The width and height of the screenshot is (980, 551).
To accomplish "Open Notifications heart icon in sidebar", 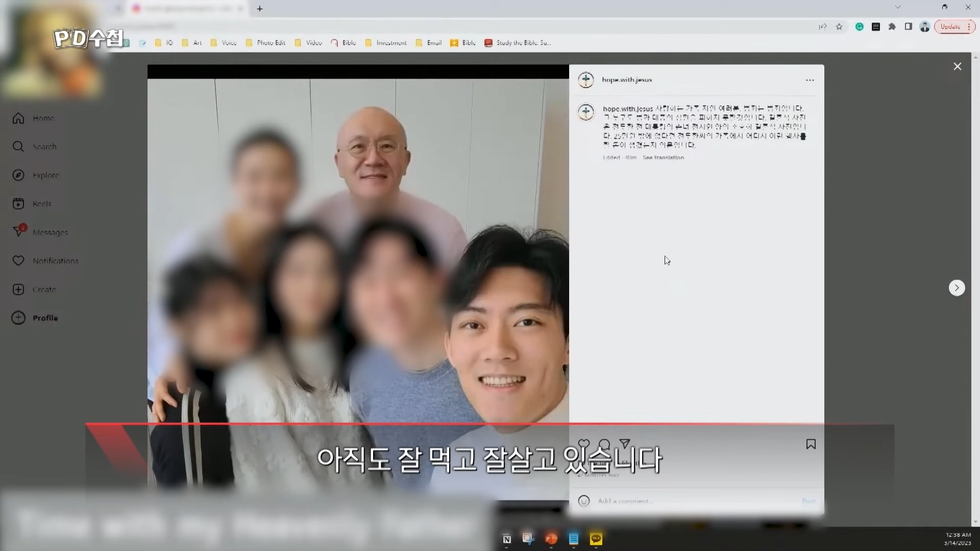I will click(x=18, y=261).
